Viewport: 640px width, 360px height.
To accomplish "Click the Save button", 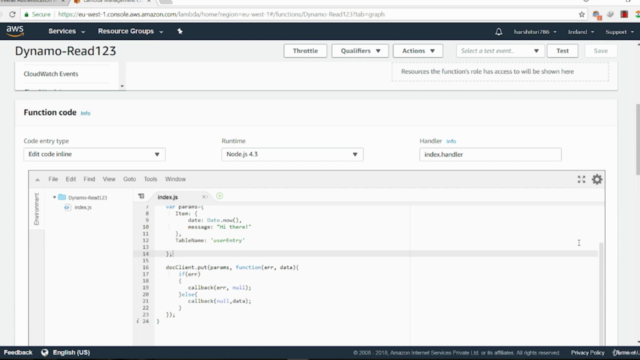I will (600, 51).
